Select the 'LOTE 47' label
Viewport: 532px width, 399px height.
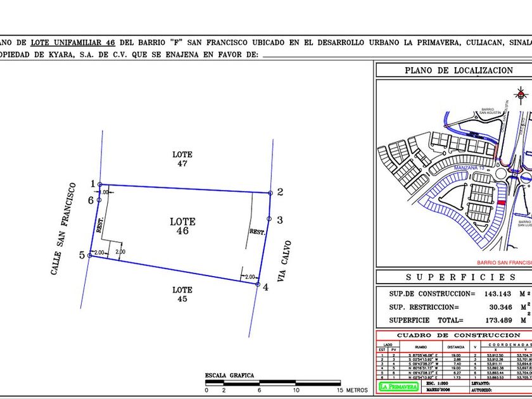coord(182,159)
